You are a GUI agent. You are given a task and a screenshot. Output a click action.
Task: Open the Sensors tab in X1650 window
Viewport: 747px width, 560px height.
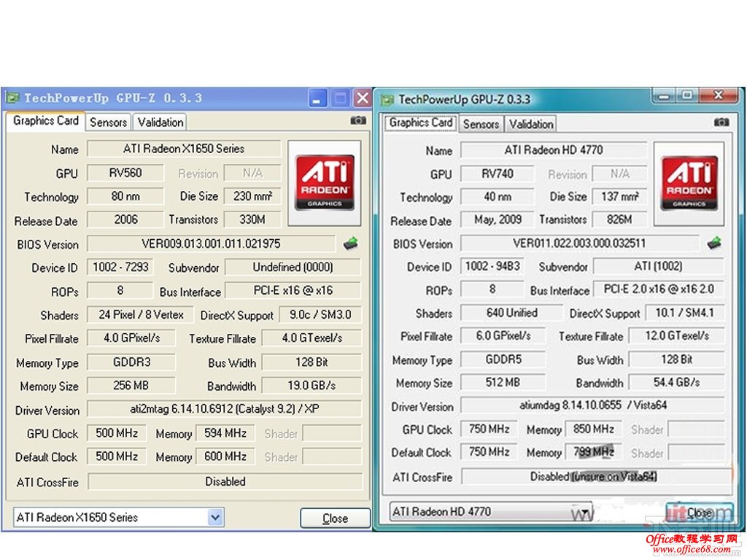tap(108, 122)
